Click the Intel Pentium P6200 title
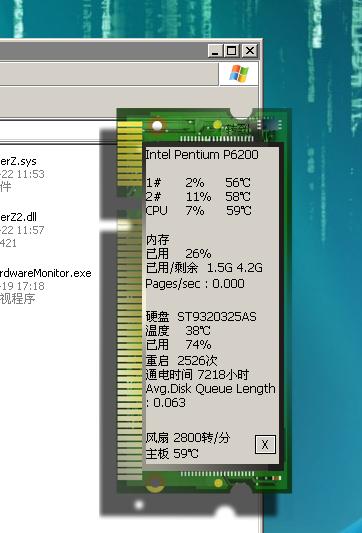This screenshot has height=533, width=362. point(202,155)
